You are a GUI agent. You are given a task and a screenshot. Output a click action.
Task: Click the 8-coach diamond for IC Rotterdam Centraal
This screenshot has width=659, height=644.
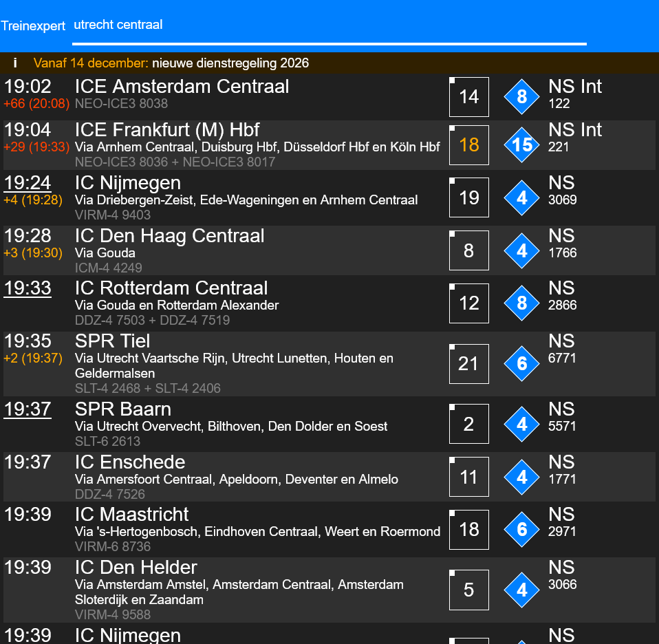521,303
